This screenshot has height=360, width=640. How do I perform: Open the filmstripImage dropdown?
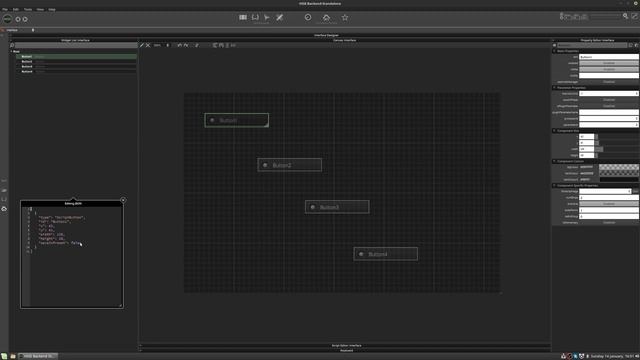coord(605,191)
